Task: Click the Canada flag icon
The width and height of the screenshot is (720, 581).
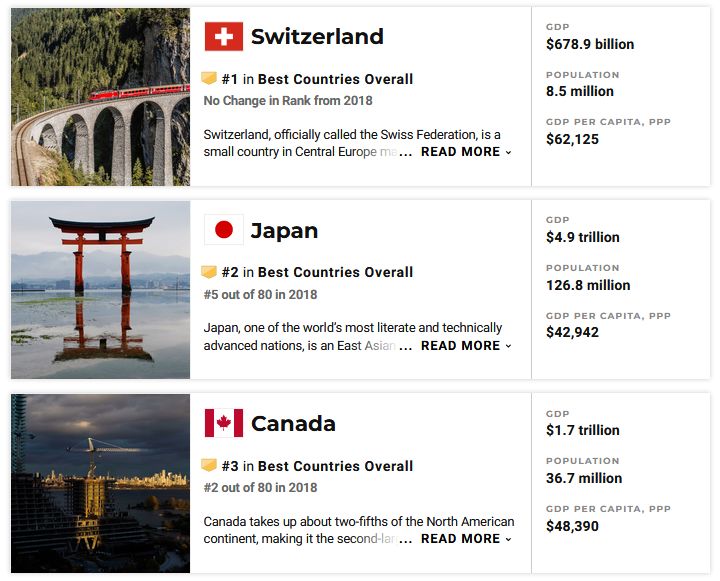Action: point(224,423)
